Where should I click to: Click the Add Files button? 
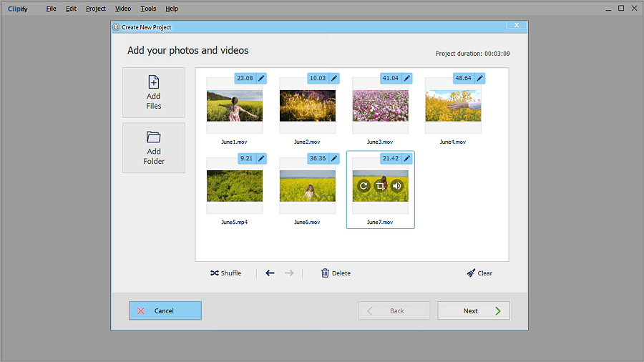(154, 93)
